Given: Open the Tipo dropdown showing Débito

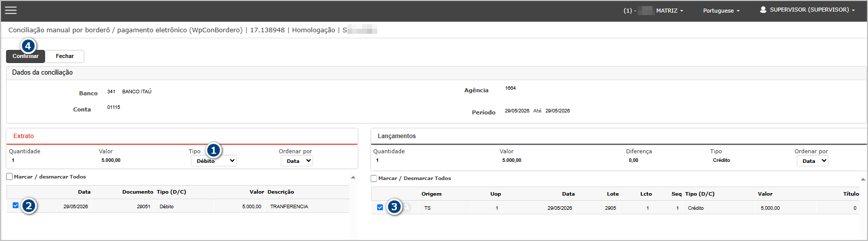Looking at the screenshot, I should tap(214, 161).
